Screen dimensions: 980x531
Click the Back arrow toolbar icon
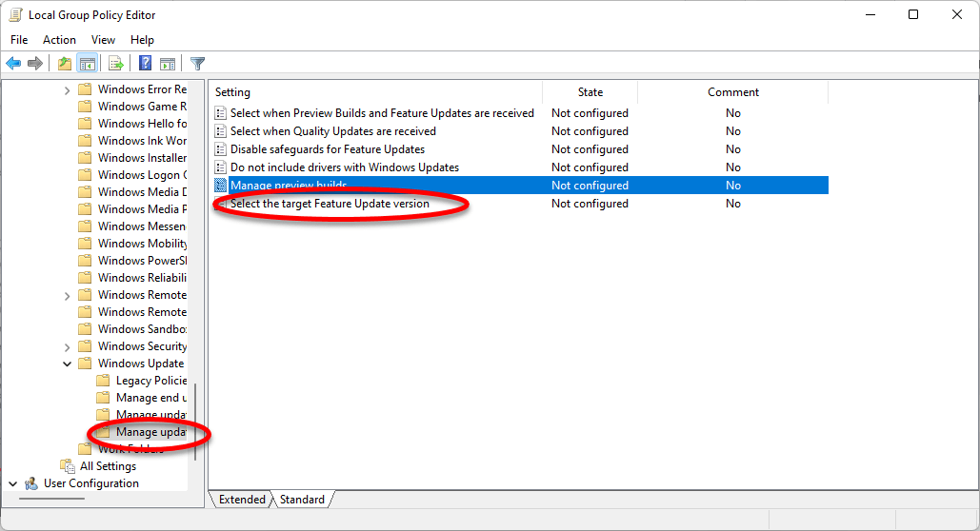[x=13, y=63]
